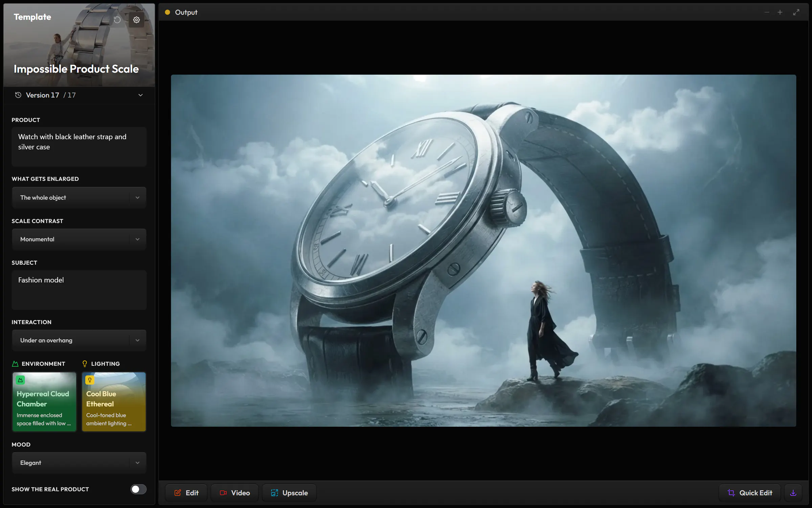Click the Impossible Product Scale title
812x508 pixels.
tap(76, 69)
